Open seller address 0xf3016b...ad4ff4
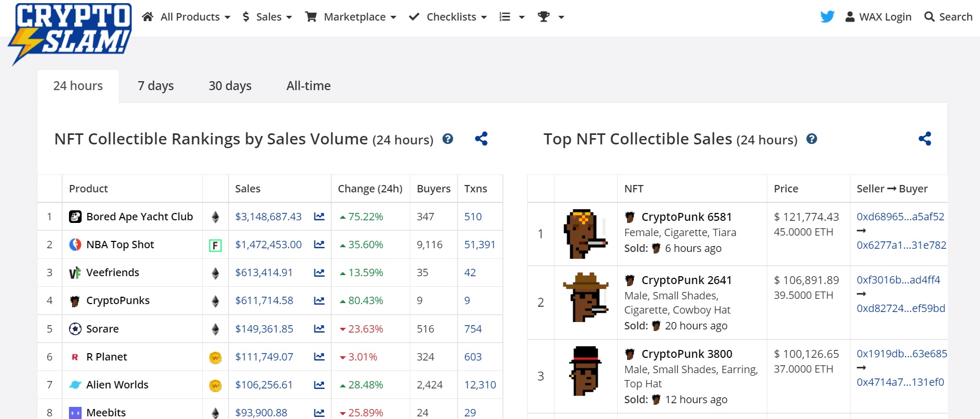This screenshot has width=980, height=419. 898,280
